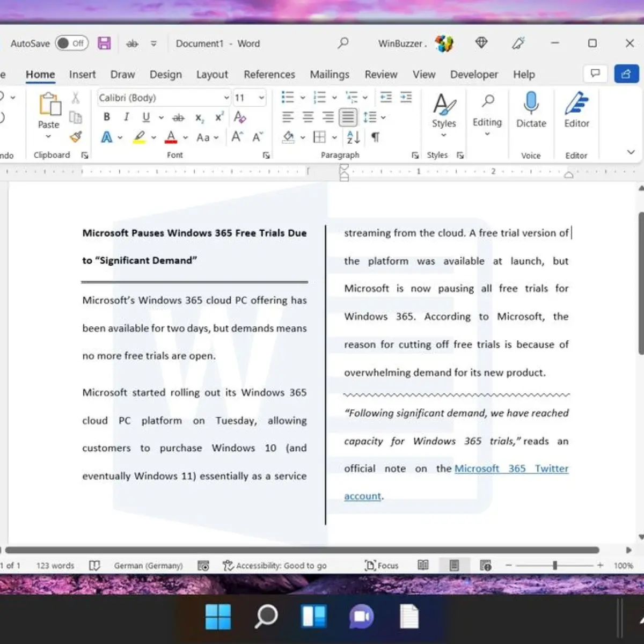Screen dimensions: 644x644
Task: Open Teams Chat on taskbar
Action: click(361, 617)
